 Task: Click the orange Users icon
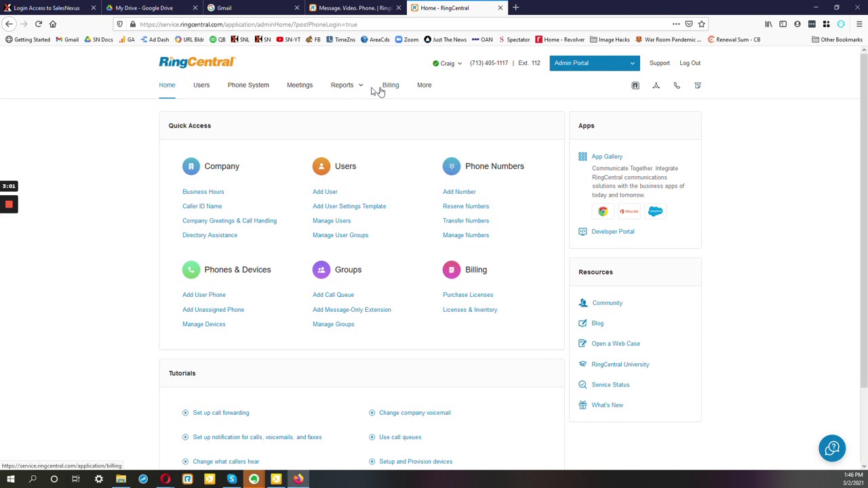(x=321, y=166)
